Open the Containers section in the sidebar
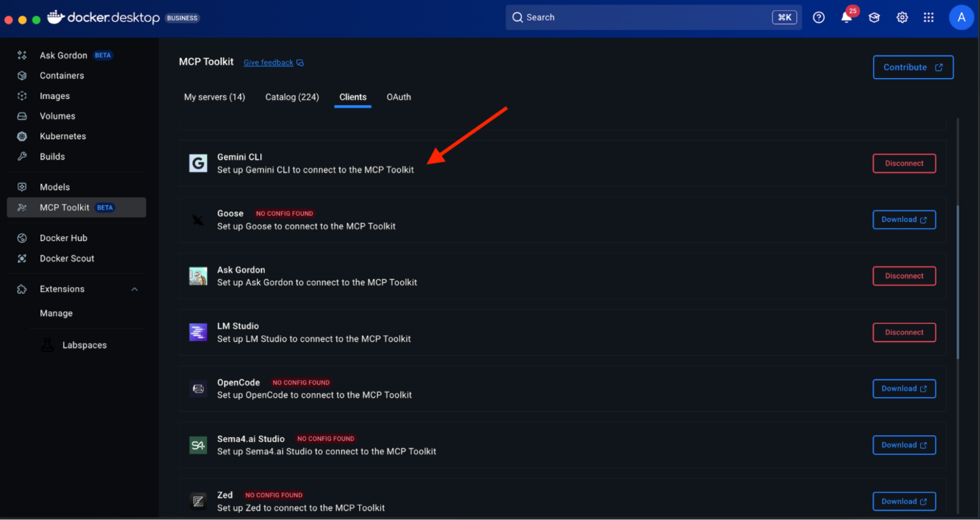This screenshot has height=520, width=980. [x=62, y=75]
